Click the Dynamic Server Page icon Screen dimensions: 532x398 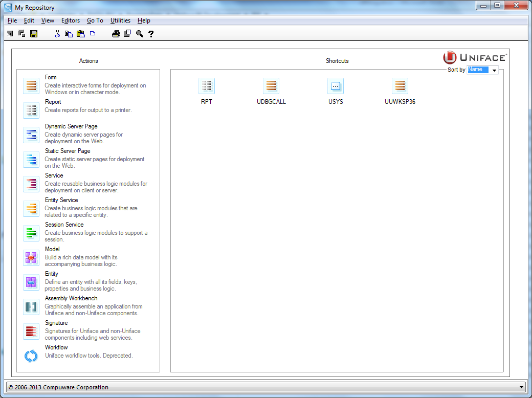click(x=31, y=135)
